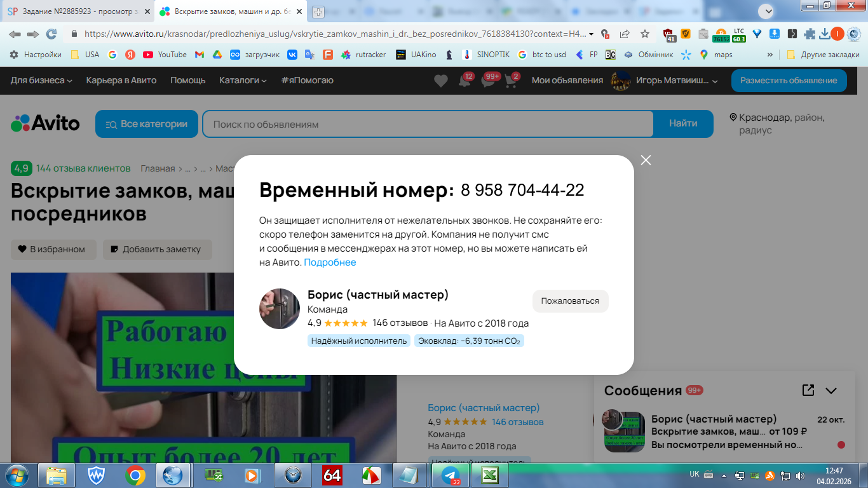Open the загрузчик bookmark
Viewport: 868px width, 488px height.
[255, 55]
